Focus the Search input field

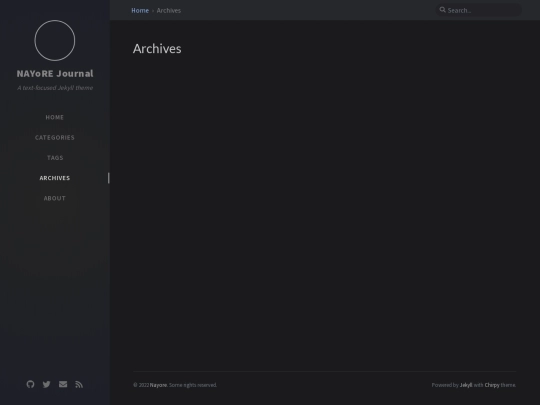[479, 10]
